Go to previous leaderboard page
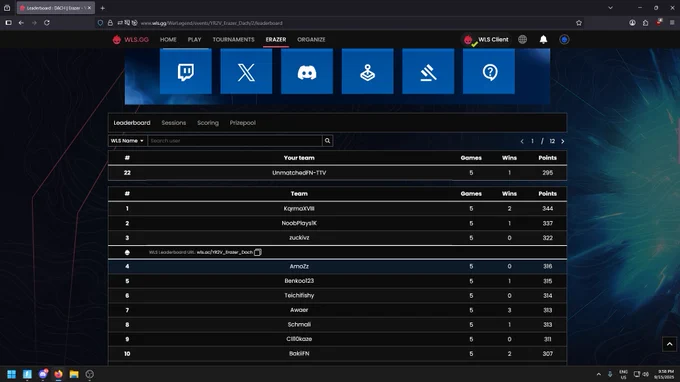This screenshot has height=382, width=680. pyautogui.click(x=522, y=141)
